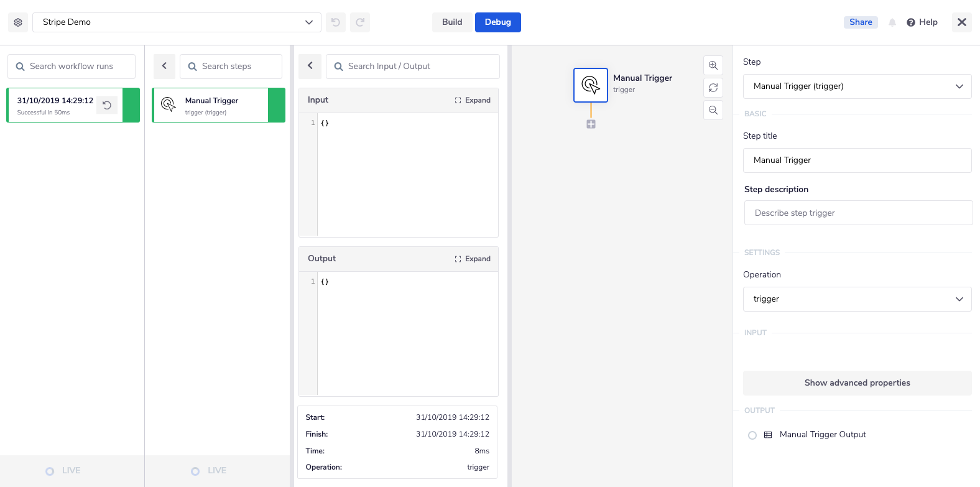
Task: Switch to the Debug tab
Action: pos(497,22)
